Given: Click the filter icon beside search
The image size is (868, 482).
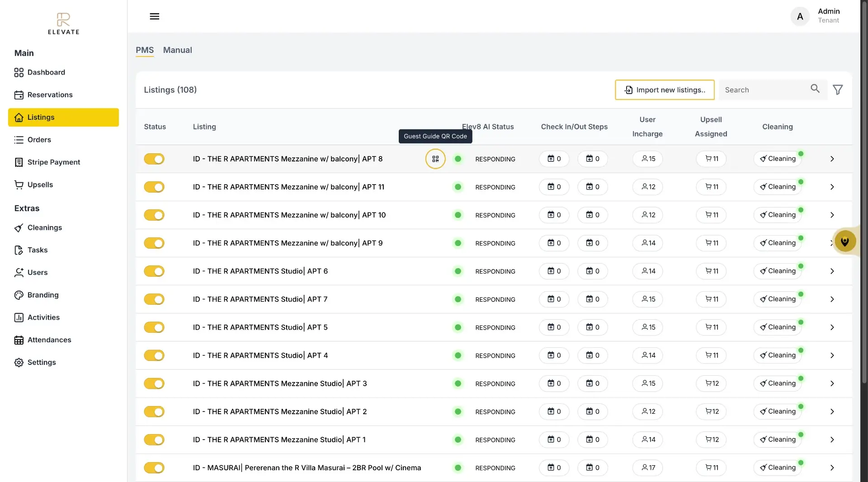Looking at the screenshot, I should [x=838, y=90].
